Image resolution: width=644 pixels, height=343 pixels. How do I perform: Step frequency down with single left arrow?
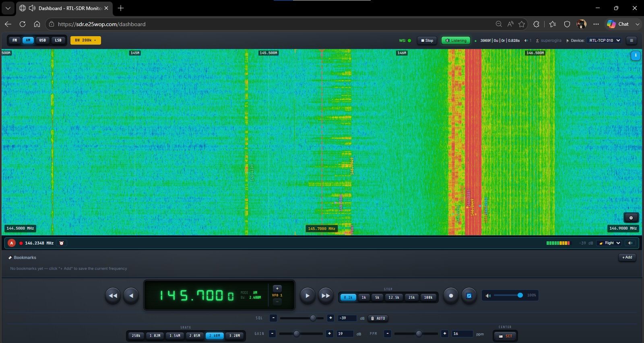(x=131, y=296)
